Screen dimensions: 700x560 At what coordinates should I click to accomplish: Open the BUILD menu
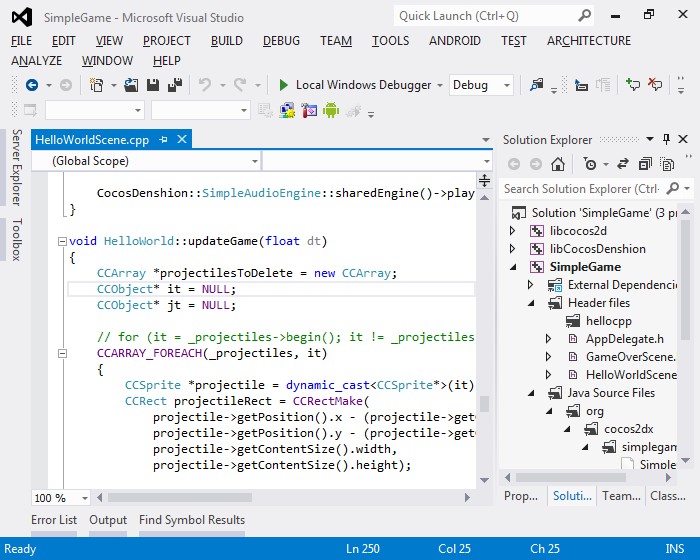(x=227, y=41)
